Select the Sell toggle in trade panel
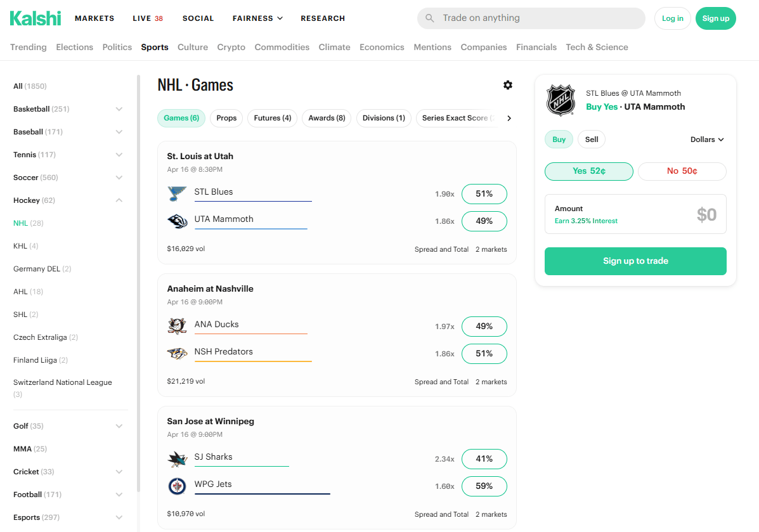 (x=591, y=139)
